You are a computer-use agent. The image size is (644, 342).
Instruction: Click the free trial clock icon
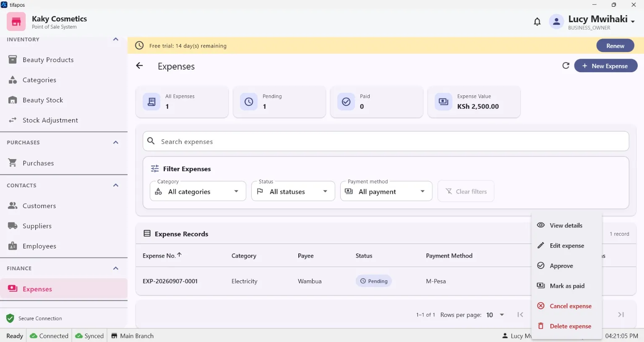click(x=139, y=45)
